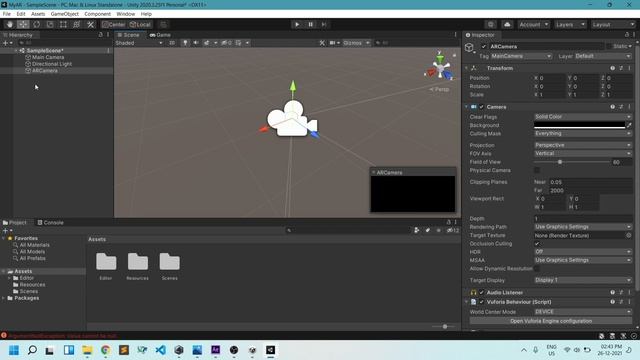Open World Center Mode dropdown
The height and width of the screenshot is (360, 640).
pyautogui.click(x=583, y=312)
